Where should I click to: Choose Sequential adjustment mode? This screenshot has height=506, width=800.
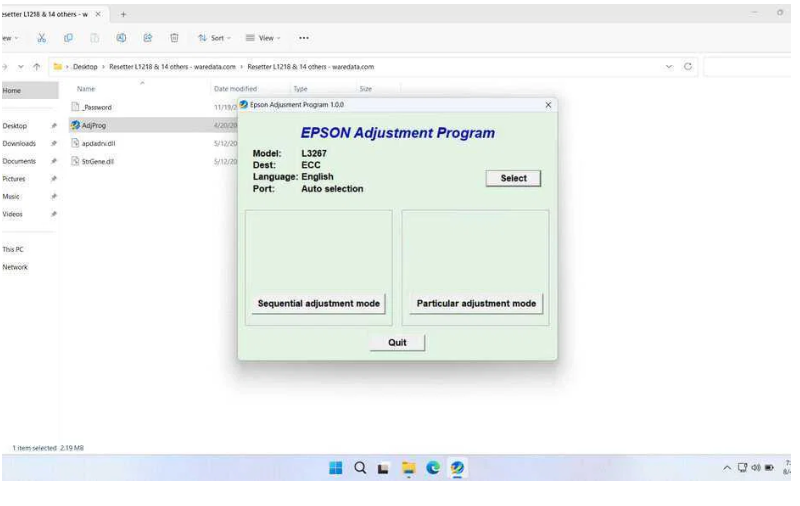click(x=318, y=303)
